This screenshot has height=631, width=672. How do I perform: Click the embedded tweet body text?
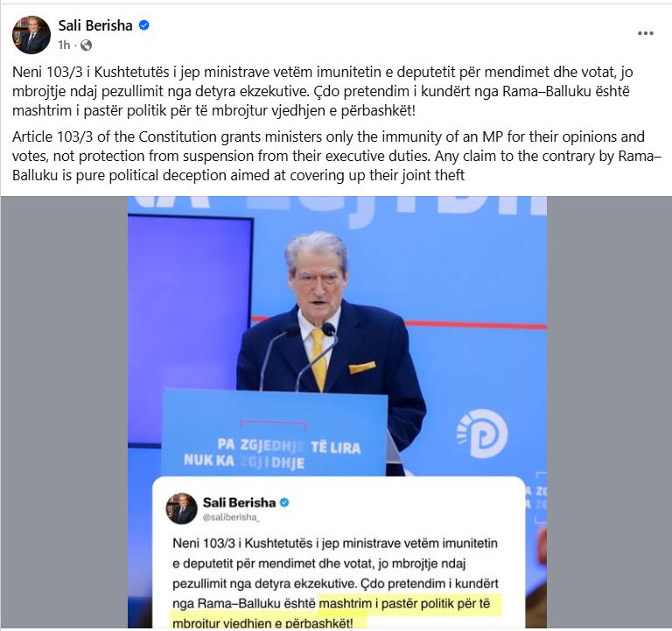pyautogui.click(x=336, y=583)
